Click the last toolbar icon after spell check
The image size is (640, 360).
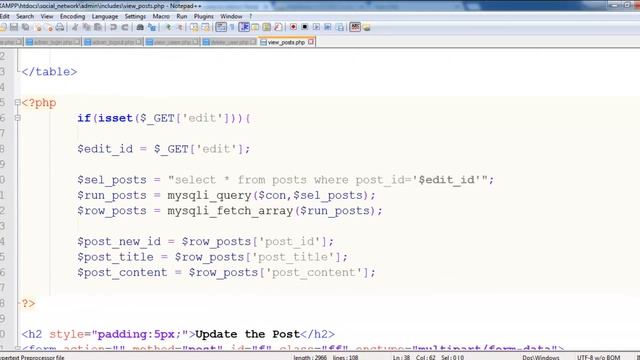point(367,27)
